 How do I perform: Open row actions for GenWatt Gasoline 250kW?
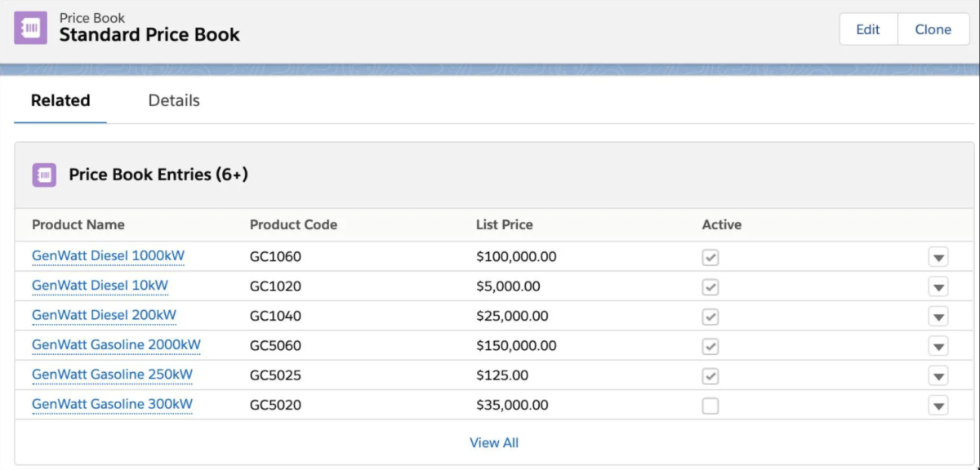tap(938, 375)
